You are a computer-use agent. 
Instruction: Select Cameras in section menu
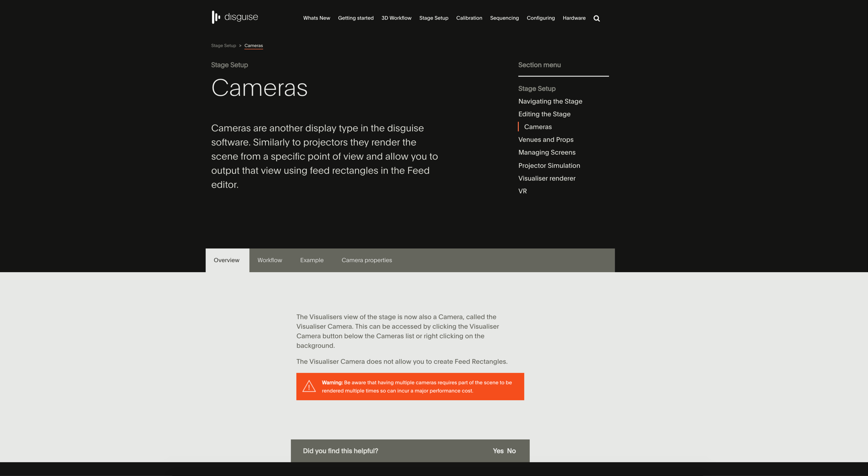tap(538, 127)
